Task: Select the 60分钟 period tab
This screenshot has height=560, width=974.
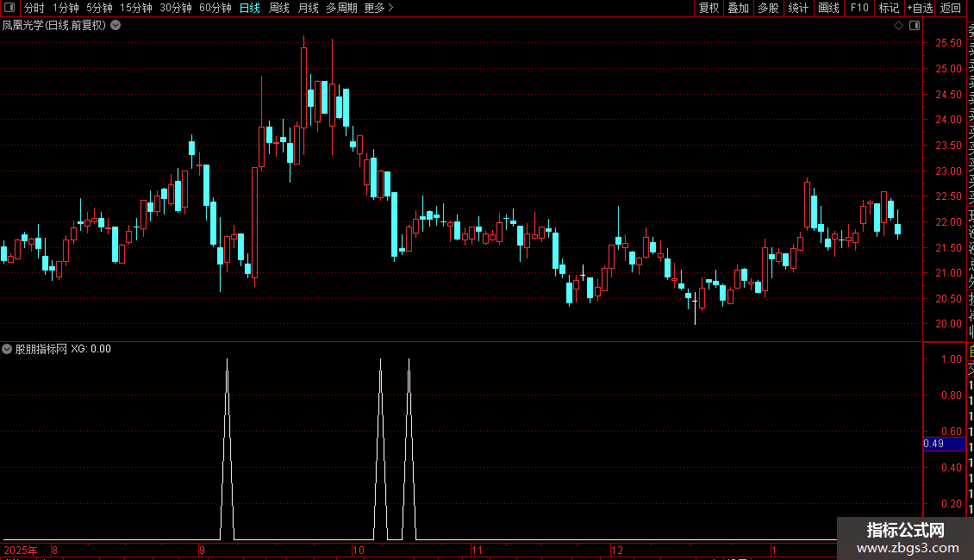Action: [x=215, y=8]
